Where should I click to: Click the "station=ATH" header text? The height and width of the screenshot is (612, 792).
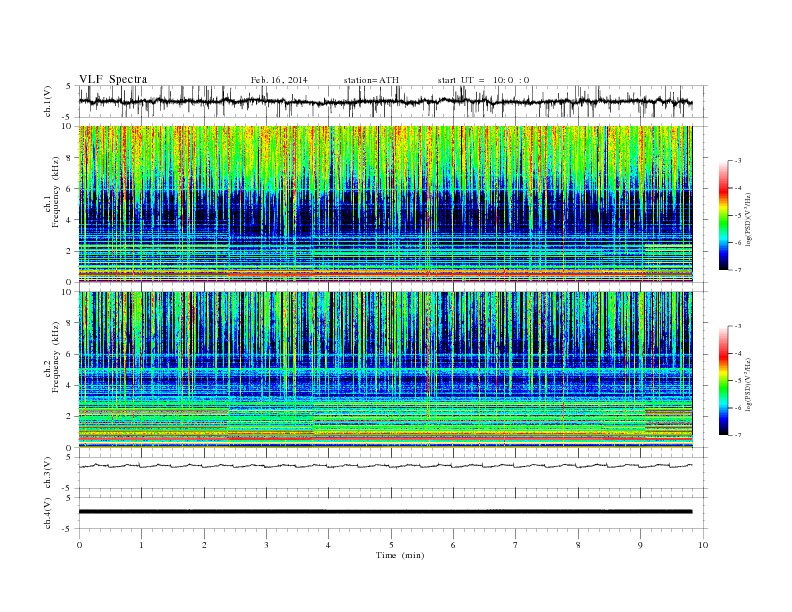tap(371, 80)
